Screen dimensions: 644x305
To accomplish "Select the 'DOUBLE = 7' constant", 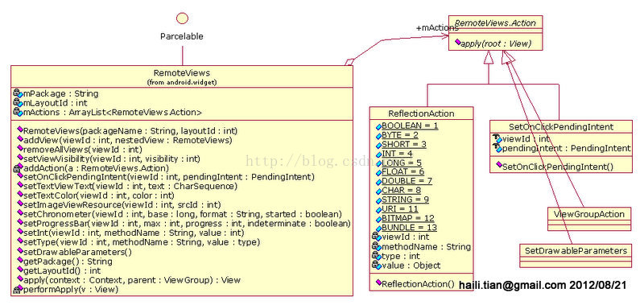I will 407,181.
